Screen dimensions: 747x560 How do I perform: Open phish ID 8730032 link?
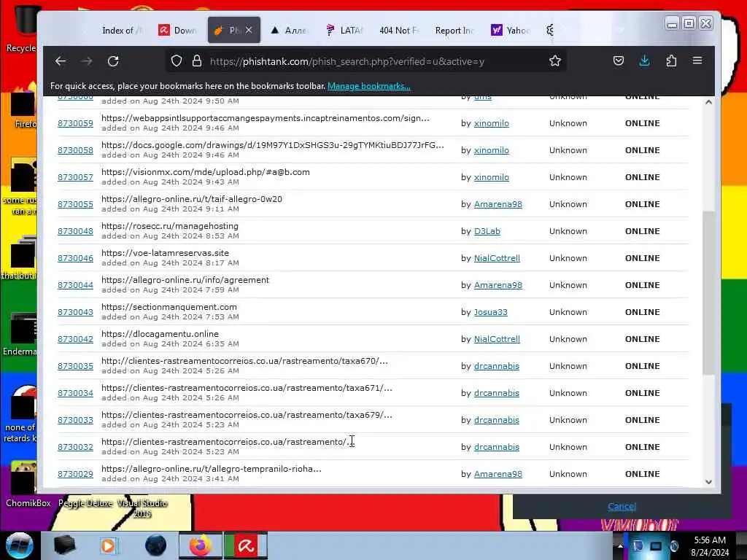[75, 447]
